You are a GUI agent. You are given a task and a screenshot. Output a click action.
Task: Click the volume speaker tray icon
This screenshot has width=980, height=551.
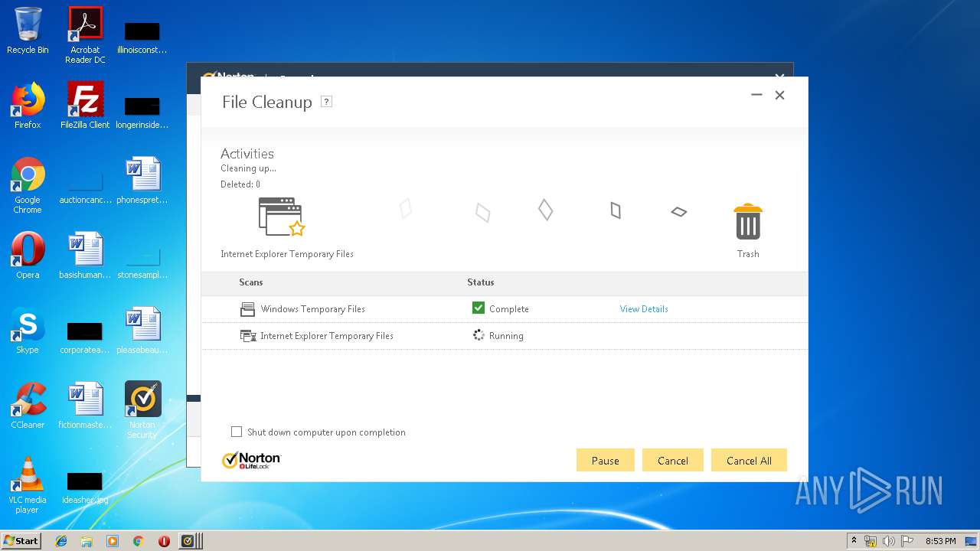[889, 541]
